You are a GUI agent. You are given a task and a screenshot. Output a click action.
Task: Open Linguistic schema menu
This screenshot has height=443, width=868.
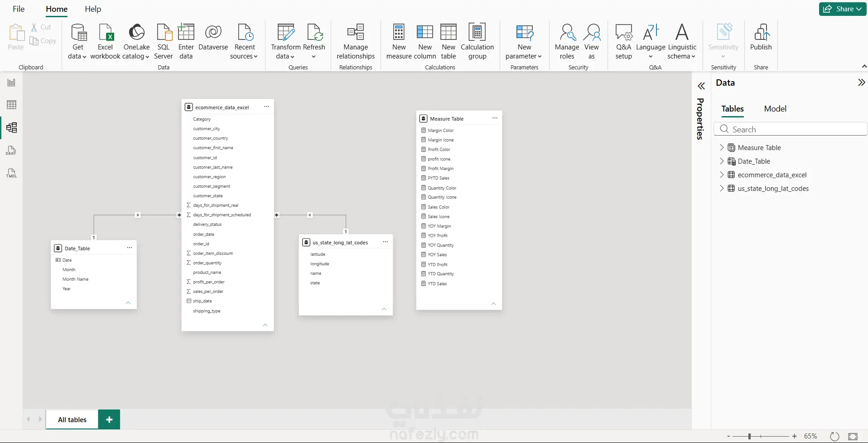[682, 42]
